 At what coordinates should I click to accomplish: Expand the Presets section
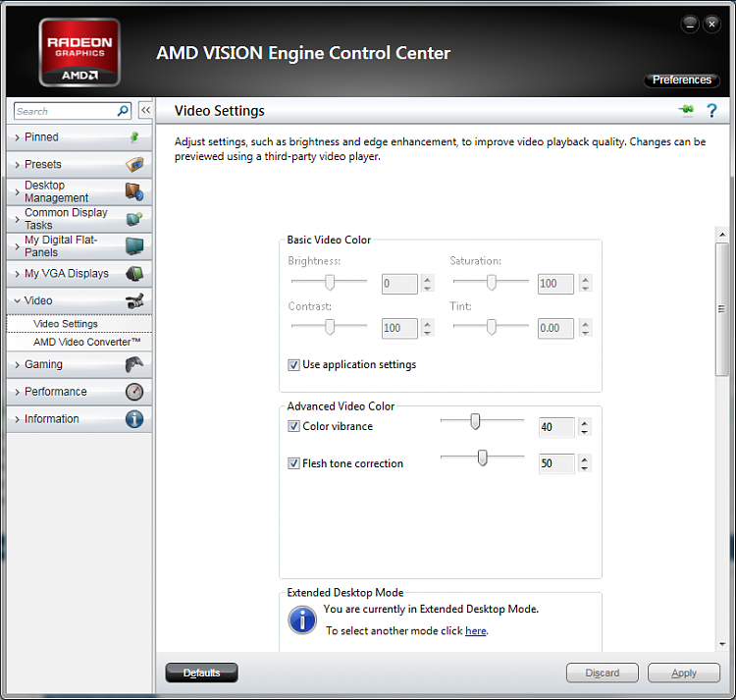[x=79, y=164]
